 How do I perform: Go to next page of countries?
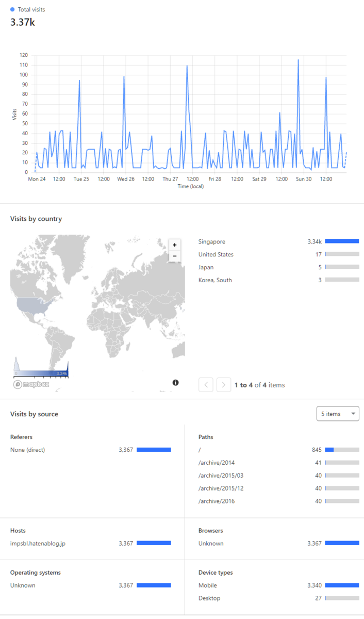(x=224, y=385)
